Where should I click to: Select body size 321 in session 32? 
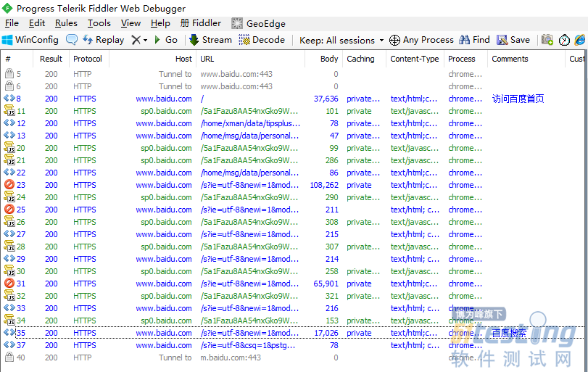[332, 296]
